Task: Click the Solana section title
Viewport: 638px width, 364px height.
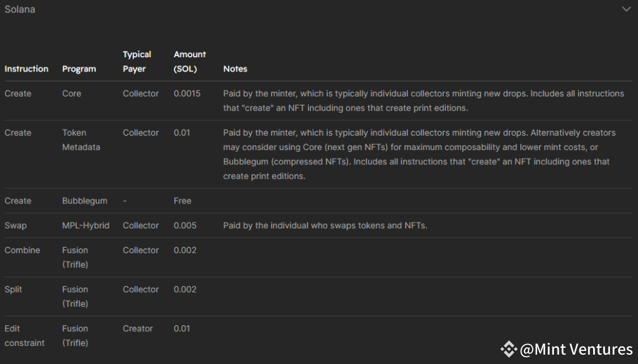Action: tap(20, 9)
